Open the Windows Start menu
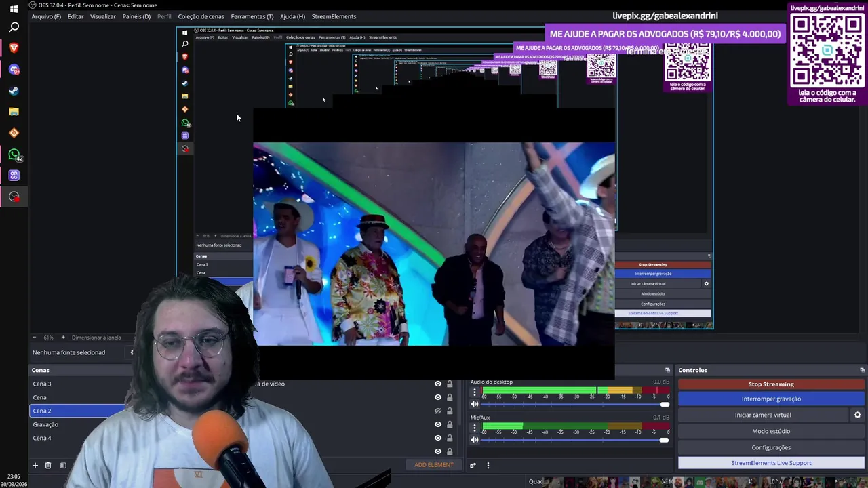The height and width of the screenshot is (488, 868). tap(14, 9)
